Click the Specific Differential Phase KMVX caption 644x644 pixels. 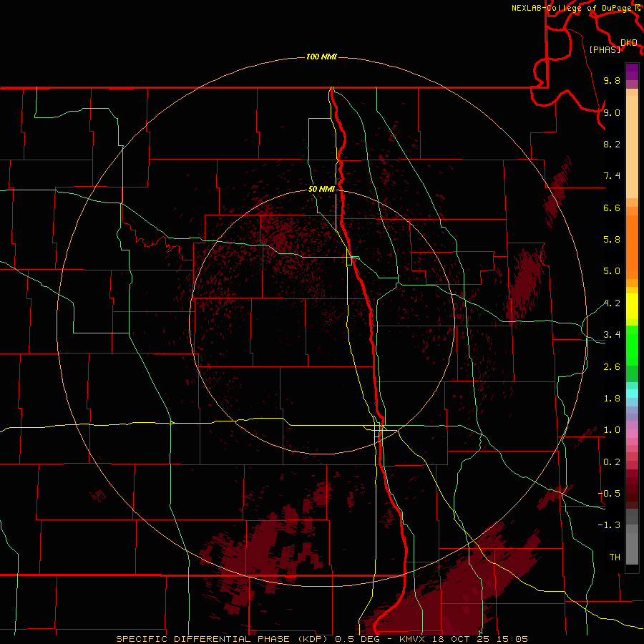pos(321,639)
